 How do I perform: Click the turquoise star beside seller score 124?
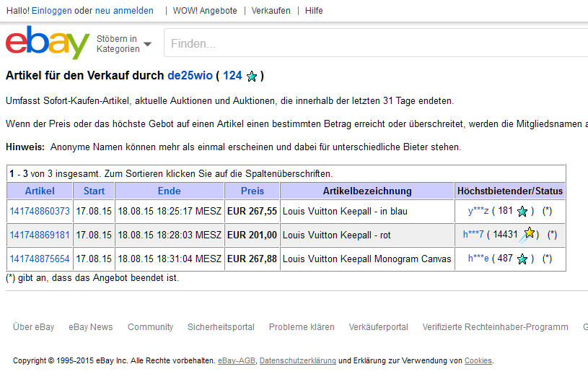pyautogui.click(x=252, y=77)
